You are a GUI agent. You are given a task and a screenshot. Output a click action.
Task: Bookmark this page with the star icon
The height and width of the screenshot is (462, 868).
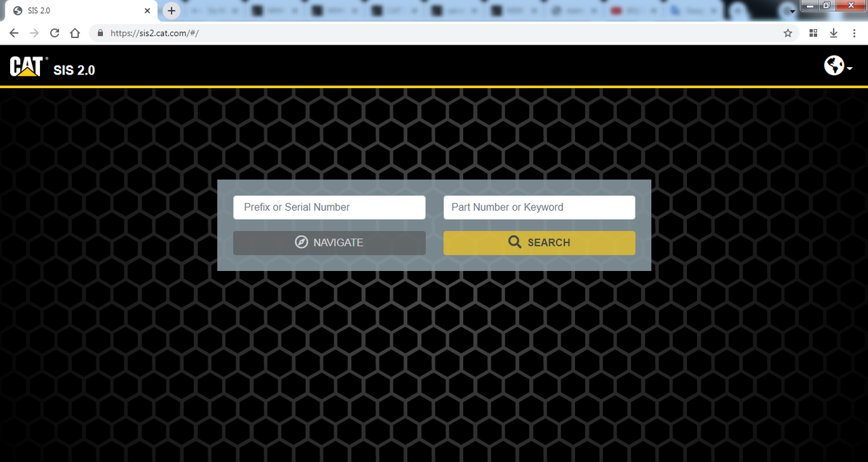(x=787, y=33)
